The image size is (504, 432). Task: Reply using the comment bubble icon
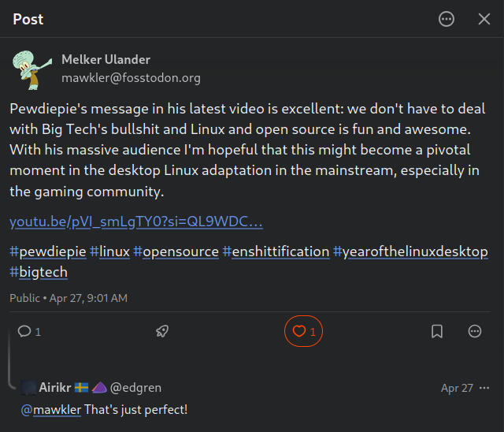[24, 331]
